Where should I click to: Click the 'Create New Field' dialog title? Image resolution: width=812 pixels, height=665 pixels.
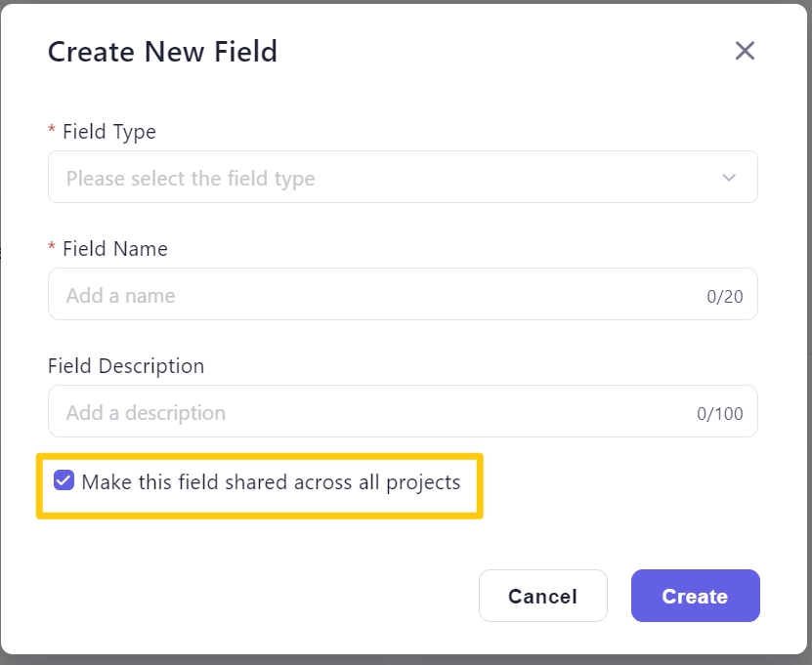162,51
